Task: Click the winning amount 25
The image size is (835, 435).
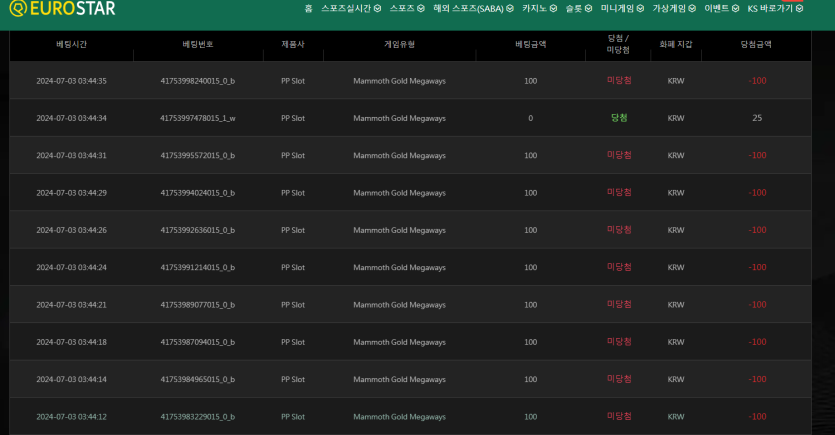Action: [757, 118]
